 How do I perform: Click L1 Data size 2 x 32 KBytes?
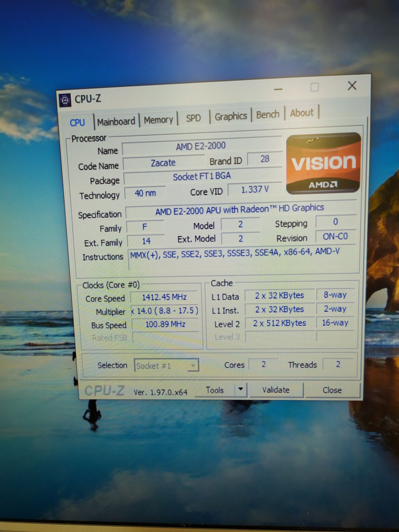(279, 296)
